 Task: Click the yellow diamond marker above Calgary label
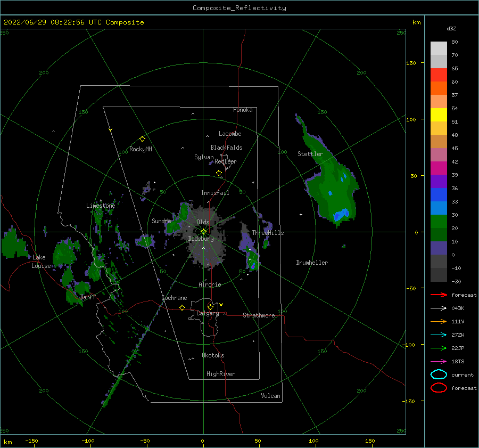(210, 307)
